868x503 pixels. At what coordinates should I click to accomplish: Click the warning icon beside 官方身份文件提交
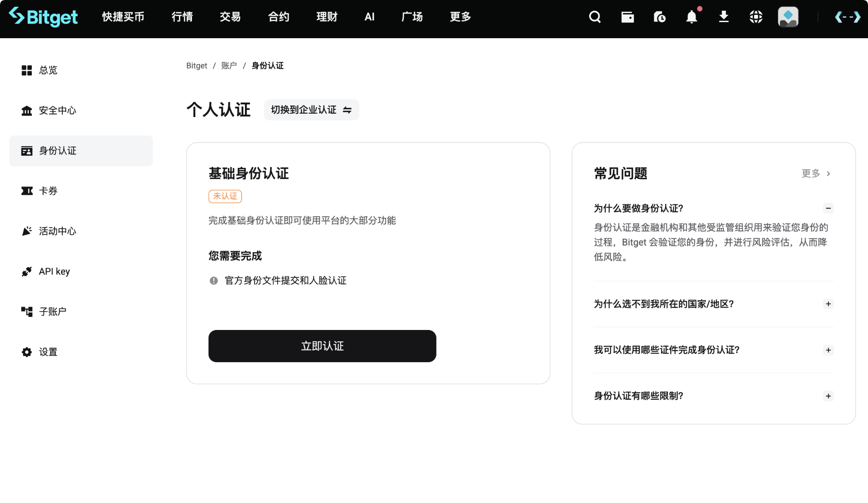pos(214,281)
